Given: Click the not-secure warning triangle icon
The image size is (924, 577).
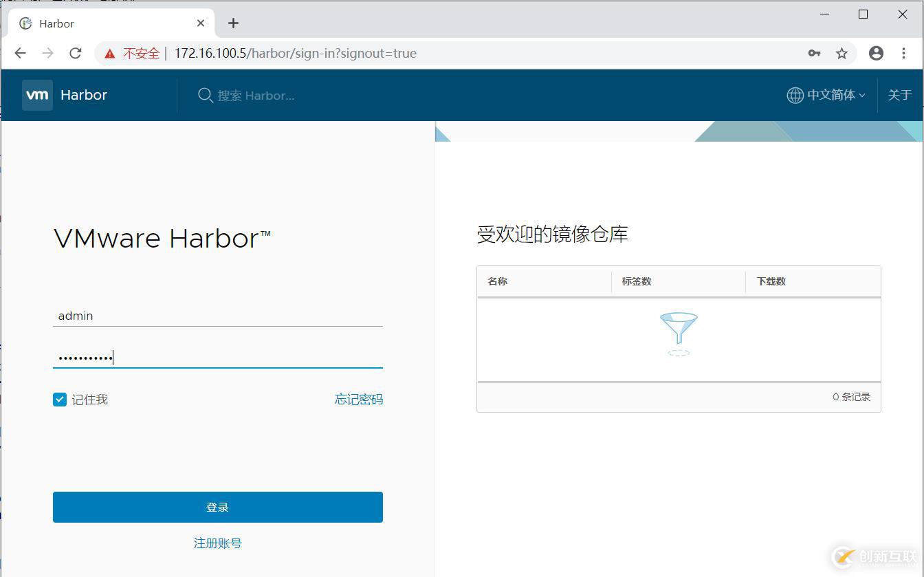Looking at the screenshot, I should tap(110, 54).
